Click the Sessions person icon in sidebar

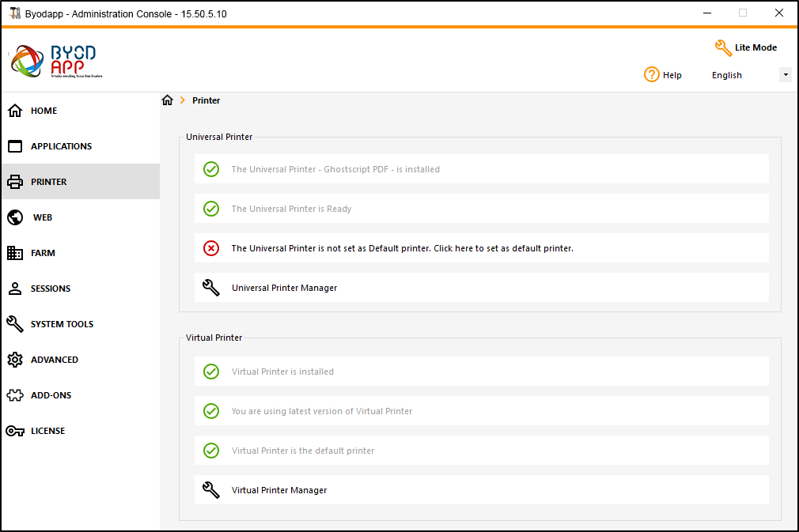(x=15, y=289)
